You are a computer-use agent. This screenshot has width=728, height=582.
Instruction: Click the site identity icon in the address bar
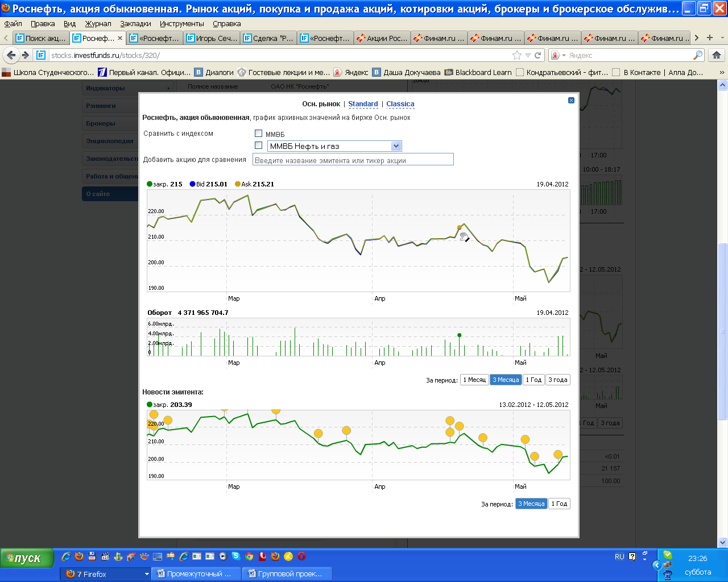(41, 55)
